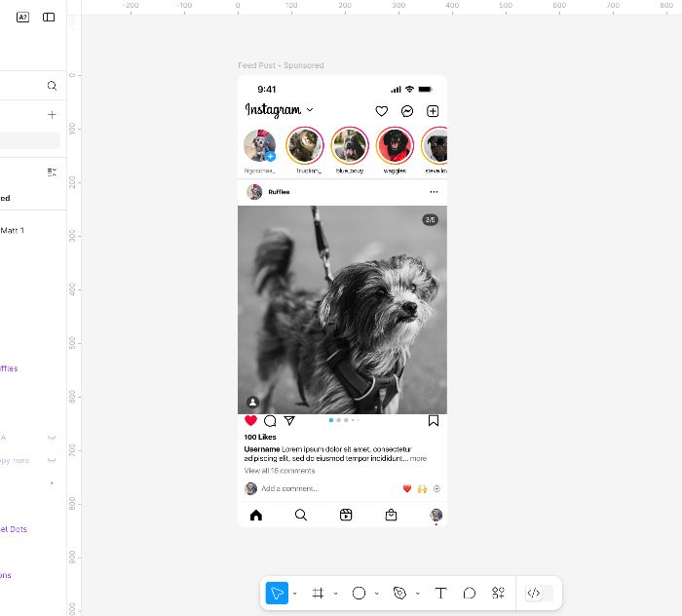Image resolution: width=682 pixels, height=616 pixels.
Task: Click the carousel counter badge on photo
Action: point(431,220)
